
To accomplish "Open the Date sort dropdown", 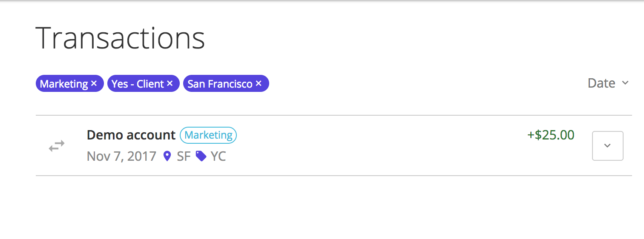I will click(x=601, y=83).
